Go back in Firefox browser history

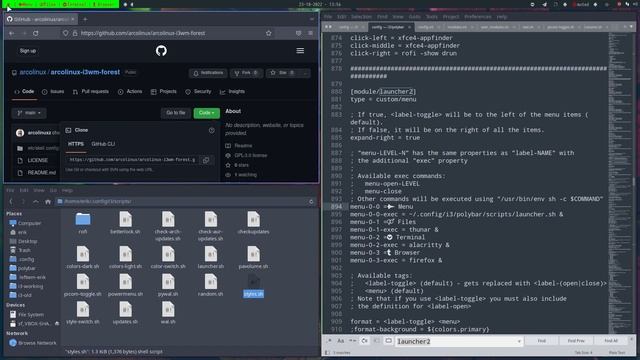point(12,33)
